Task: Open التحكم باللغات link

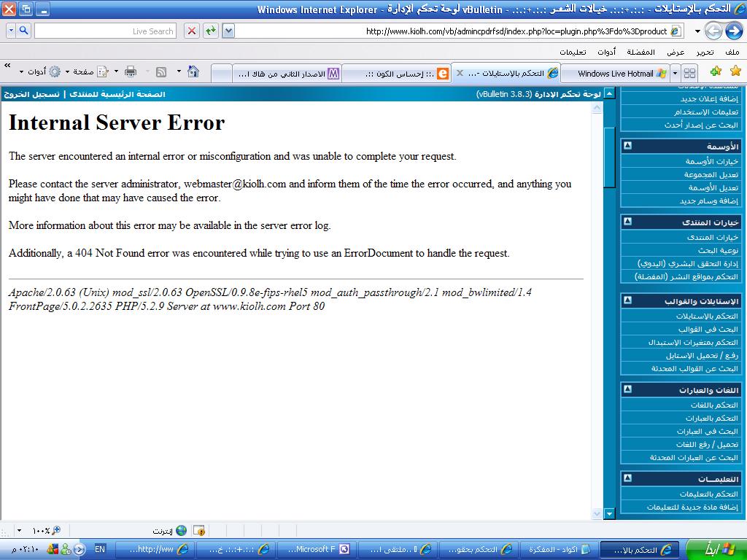Action: (714, 405)
